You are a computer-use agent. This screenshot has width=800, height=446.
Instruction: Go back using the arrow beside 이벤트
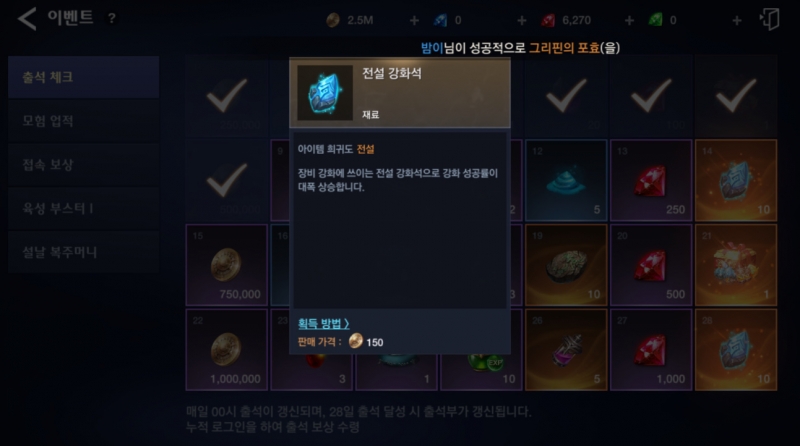[27, 19]
